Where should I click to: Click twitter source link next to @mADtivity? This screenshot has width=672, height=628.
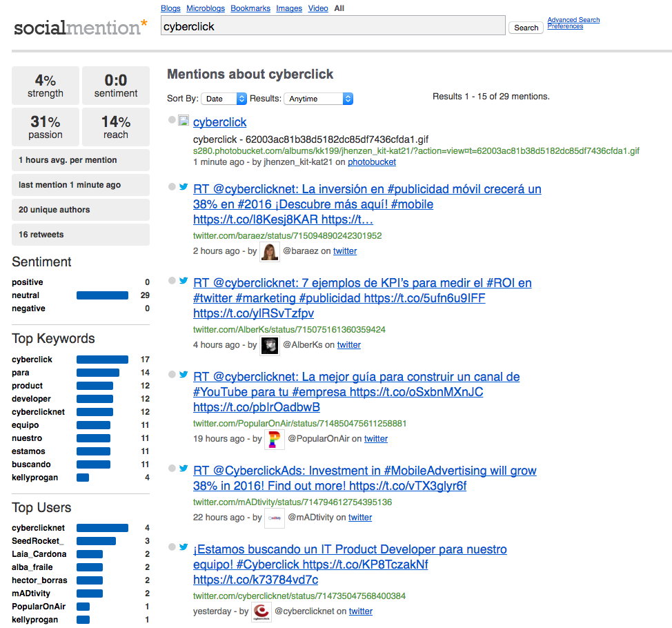click(x=360, y=518)
